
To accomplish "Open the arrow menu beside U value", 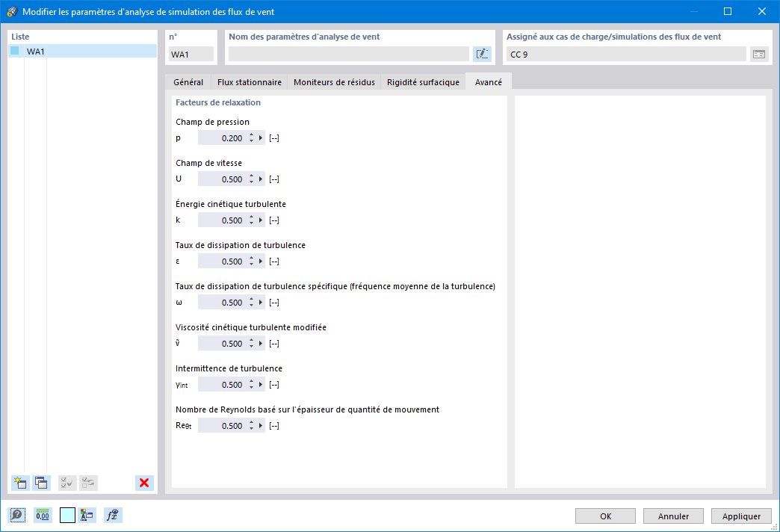I will 261,179.
